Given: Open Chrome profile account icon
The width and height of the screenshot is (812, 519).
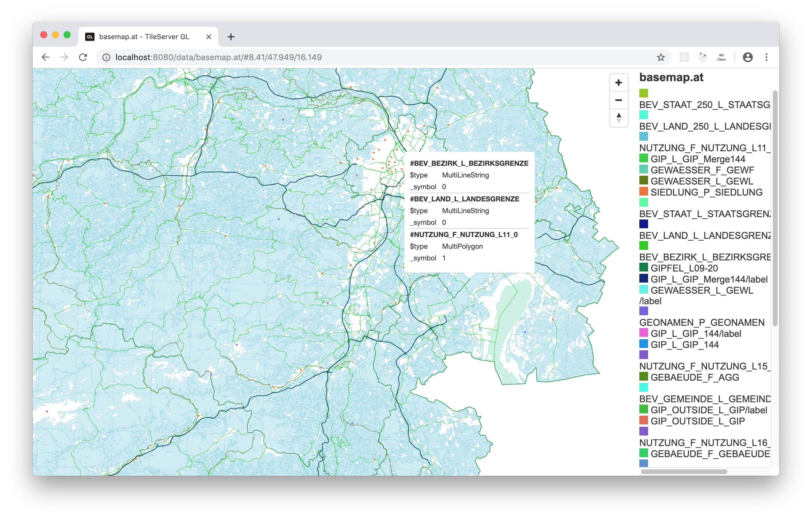Looking at the screenshot, I should 748,58.
